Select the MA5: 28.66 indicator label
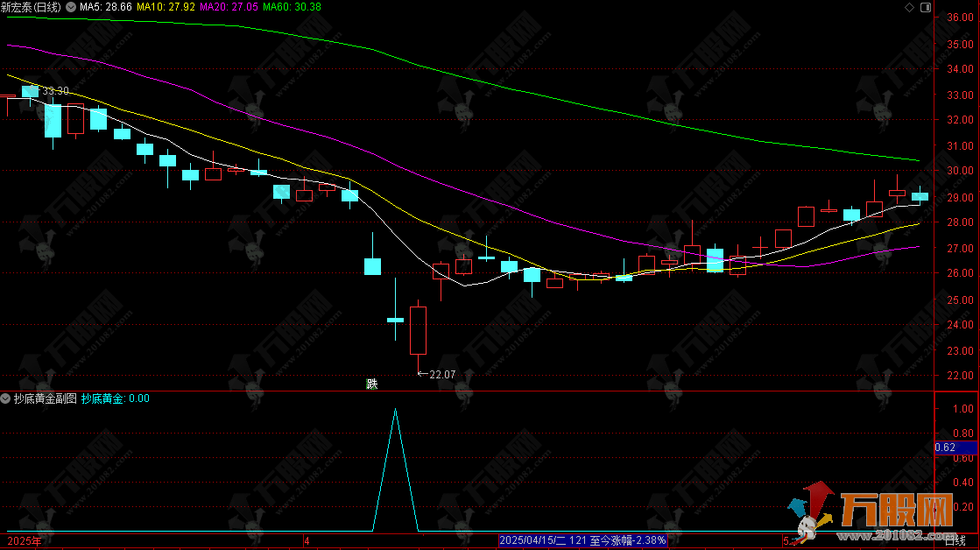 point(106,7)
